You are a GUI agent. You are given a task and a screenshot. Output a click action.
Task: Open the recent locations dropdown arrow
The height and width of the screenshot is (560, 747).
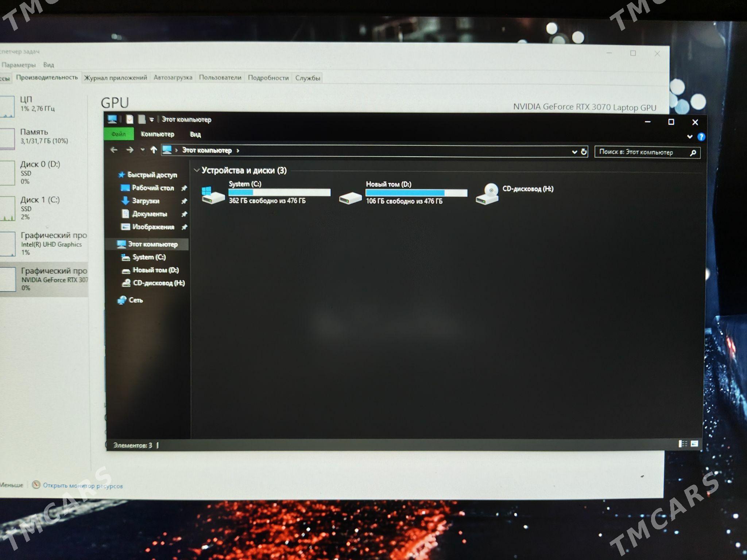[x=143, y=150]
